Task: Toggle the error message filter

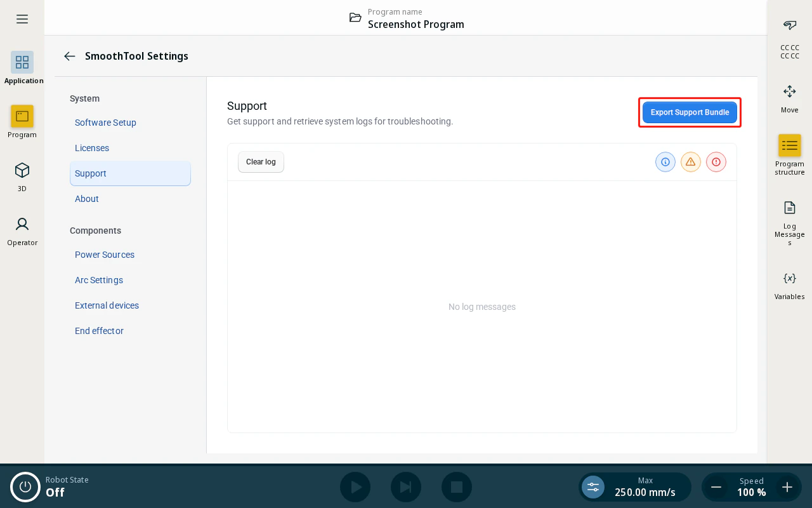Action: [716, 162]
